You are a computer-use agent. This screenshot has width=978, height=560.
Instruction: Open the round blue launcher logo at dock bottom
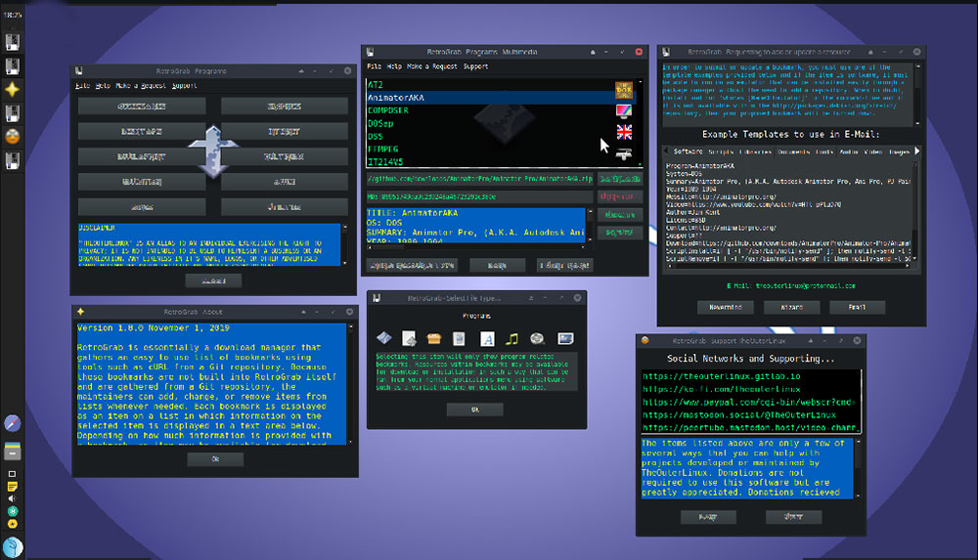pos(13,547)
